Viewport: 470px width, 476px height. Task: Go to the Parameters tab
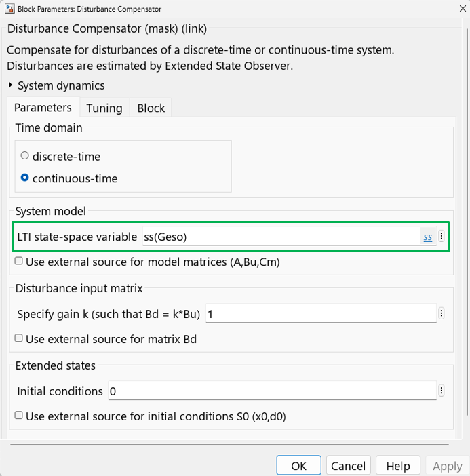pos(43,108)
